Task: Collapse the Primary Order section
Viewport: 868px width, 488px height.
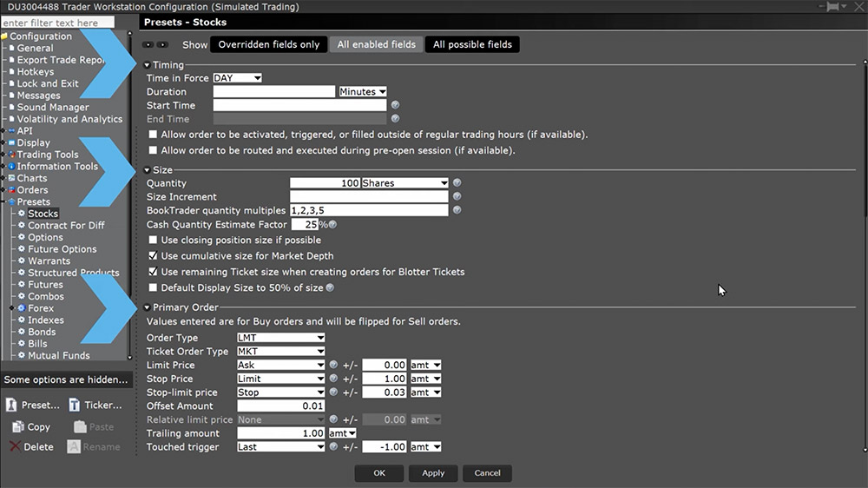Action: (148, 307)
